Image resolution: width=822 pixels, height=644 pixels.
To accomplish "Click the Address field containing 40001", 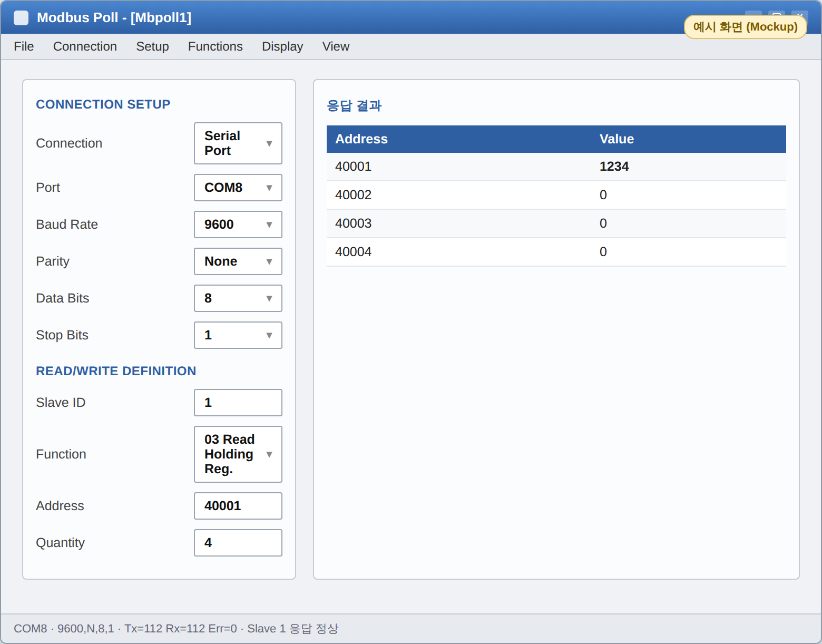I will click(x=238, y=506).
